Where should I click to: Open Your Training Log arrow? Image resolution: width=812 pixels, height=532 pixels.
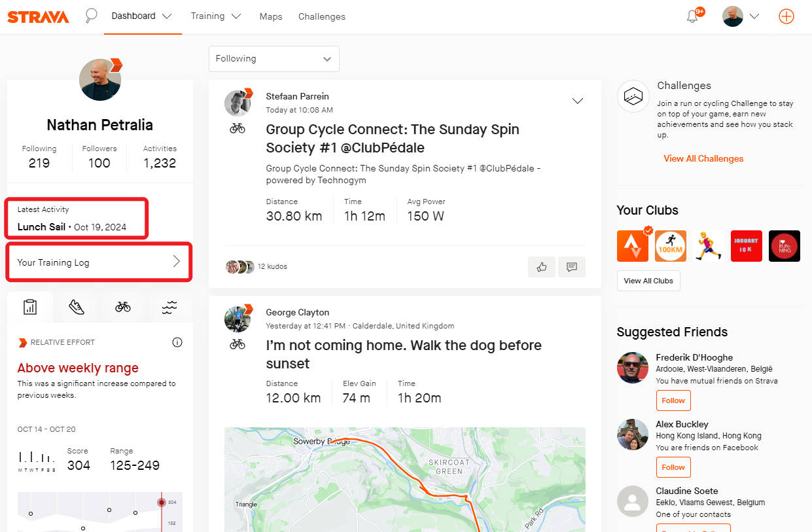(x=177, y=262)
